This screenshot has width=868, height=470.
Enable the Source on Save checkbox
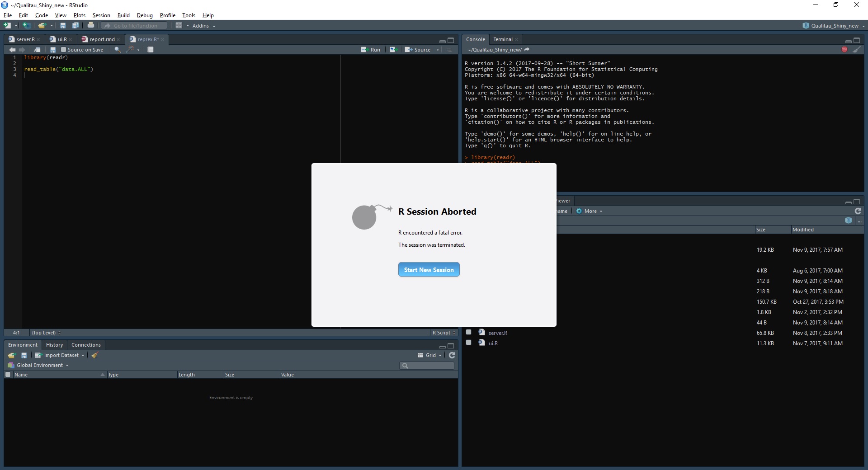[64, 50]
